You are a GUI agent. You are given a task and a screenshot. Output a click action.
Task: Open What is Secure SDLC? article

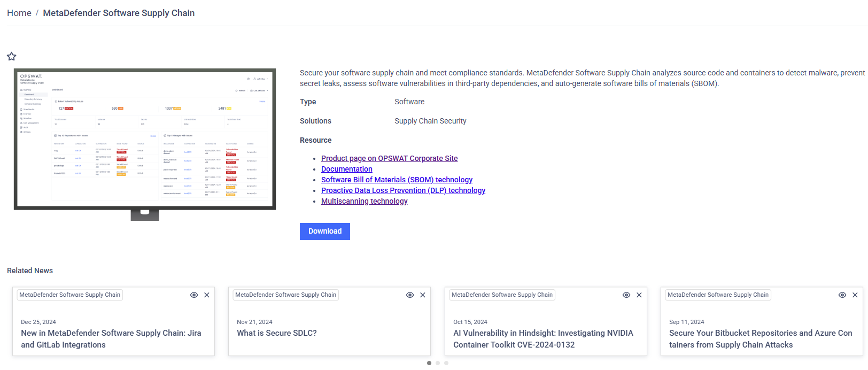(x=277, y=333)
